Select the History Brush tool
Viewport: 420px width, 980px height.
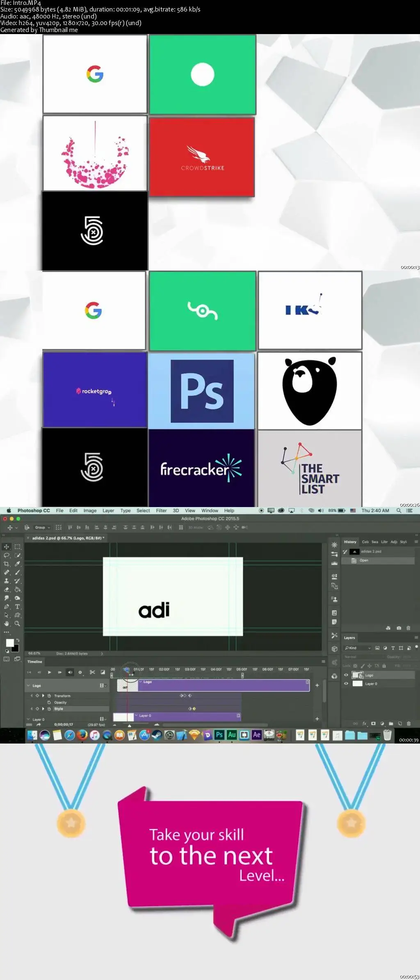pyautogui.click(x=17, y=581)
